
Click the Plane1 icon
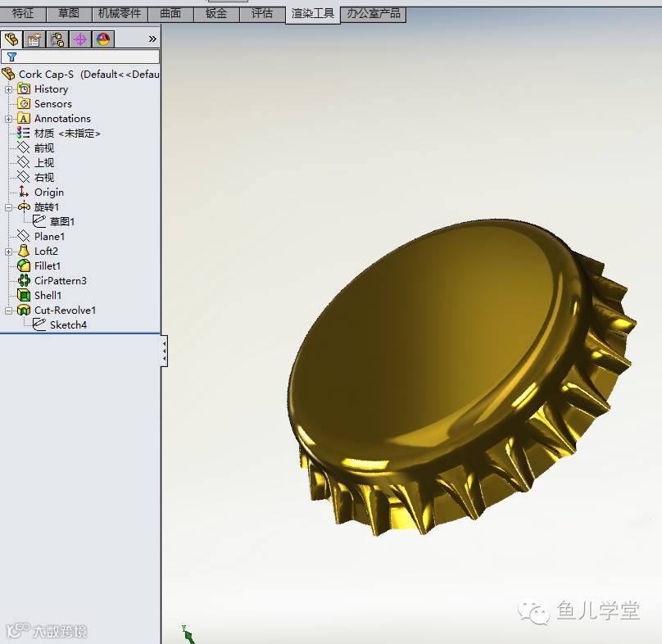click(23, 236)
